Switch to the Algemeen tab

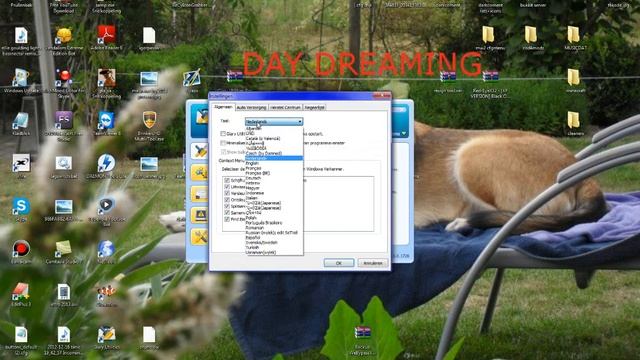click(x=223, y=107)
